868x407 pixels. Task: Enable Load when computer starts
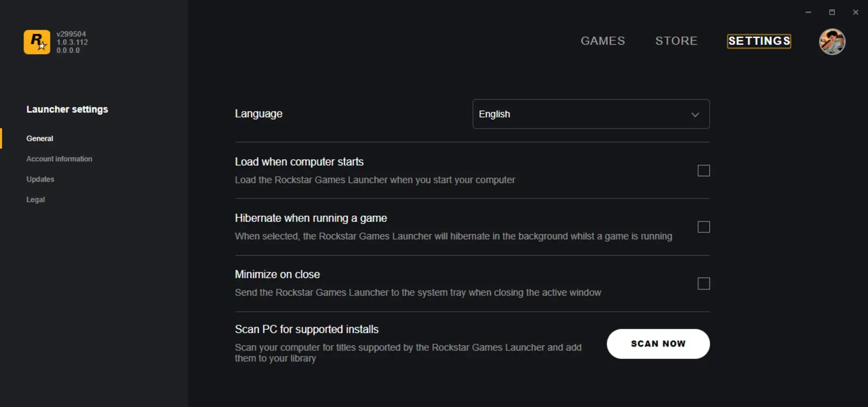pos(704,170)
